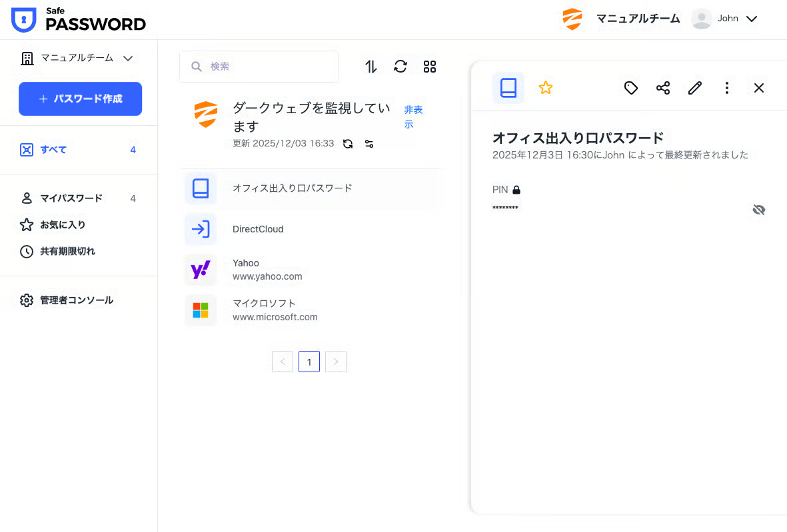Open dark web monitoring settings sliders icon
Image resolution: width=787 pixels, height=532 pixels.
coord(369,144)
